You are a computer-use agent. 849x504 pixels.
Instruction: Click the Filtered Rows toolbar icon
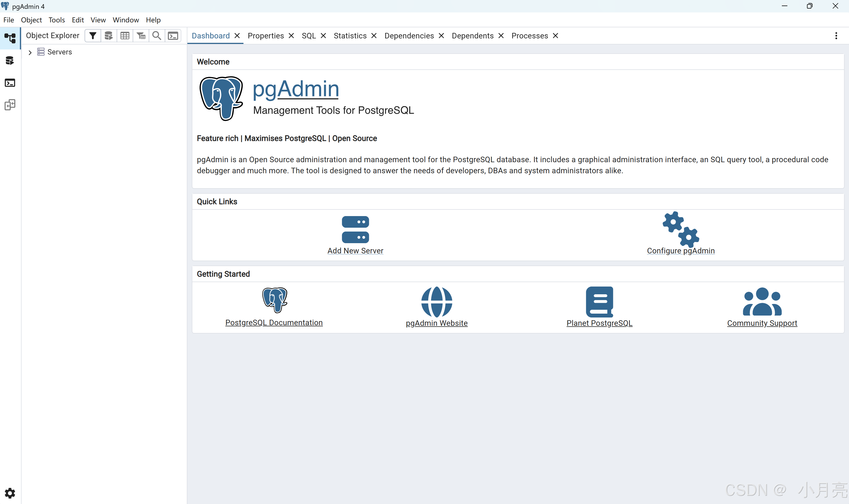141,36
